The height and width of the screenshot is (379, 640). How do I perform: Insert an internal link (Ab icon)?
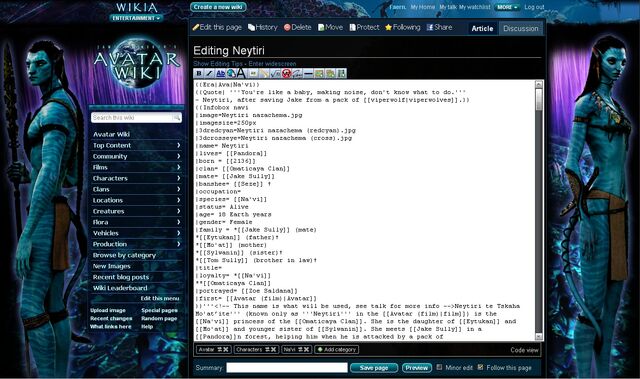coord(221,73)
